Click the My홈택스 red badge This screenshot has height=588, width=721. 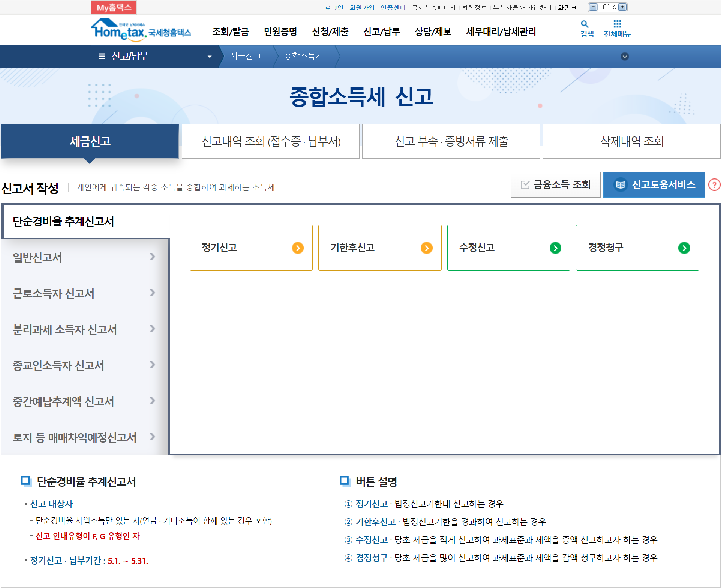pyautogui.click(x=114, y=7)
